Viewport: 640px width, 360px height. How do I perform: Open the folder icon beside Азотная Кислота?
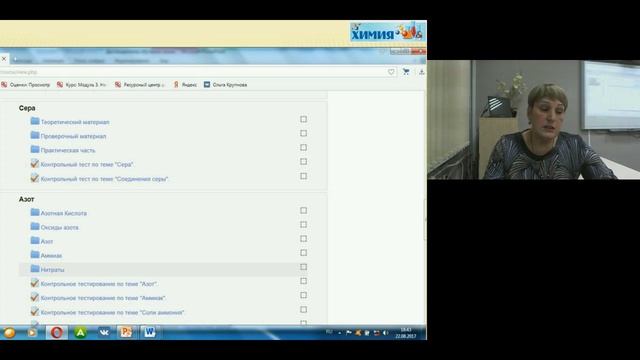(35, 212)
